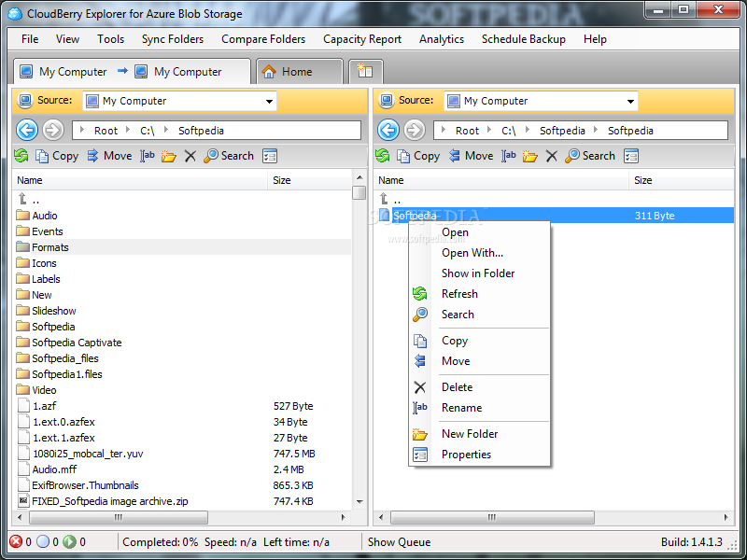Expand the last Softpedia breadcrumb arrow in right pane

click(x=596, y=130)
